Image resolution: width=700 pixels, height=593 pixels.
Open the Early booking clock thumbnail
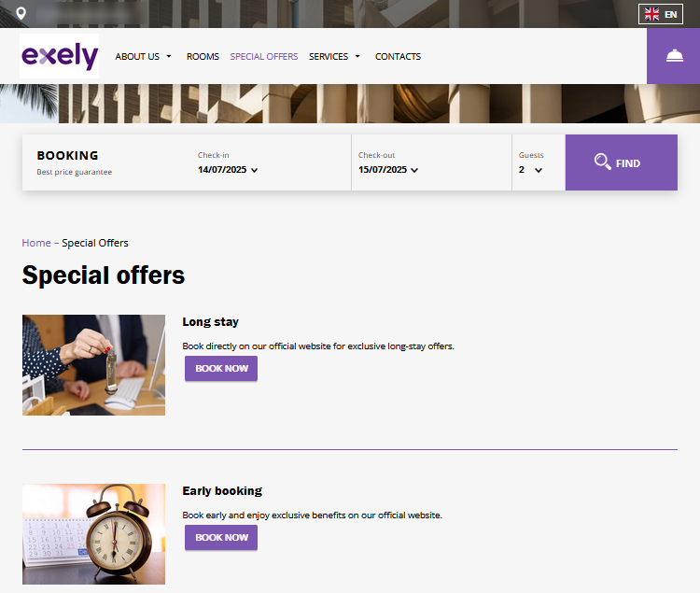pyautogui.click(x=93, y=533)
